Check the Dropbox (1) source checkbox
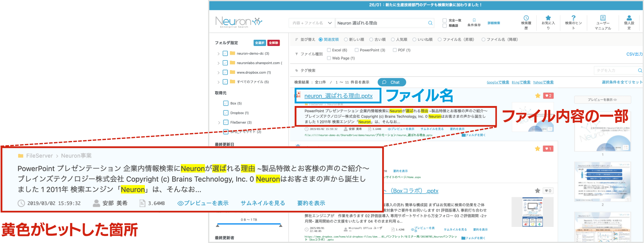644x243 pixels. pos(226,113)
